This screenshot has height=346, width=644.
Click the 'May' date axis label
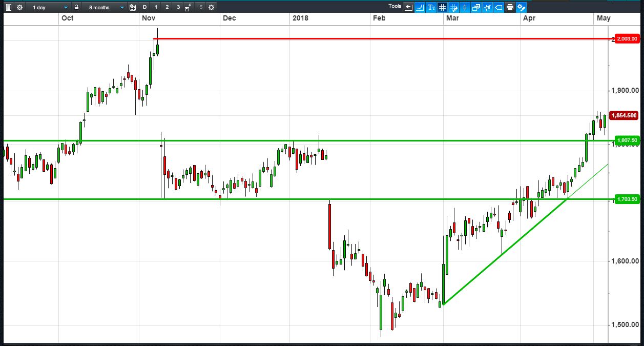pos(604,18)
